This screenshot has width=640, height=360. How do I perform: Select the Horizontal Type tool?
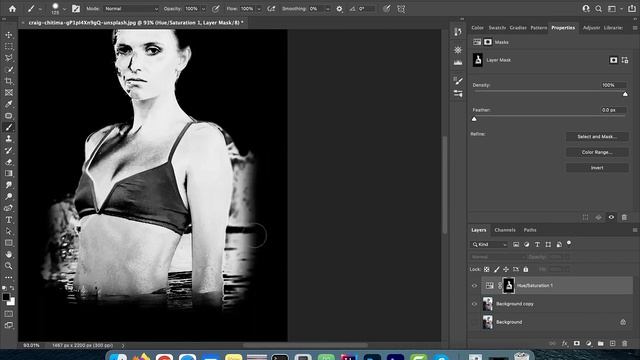9,220
